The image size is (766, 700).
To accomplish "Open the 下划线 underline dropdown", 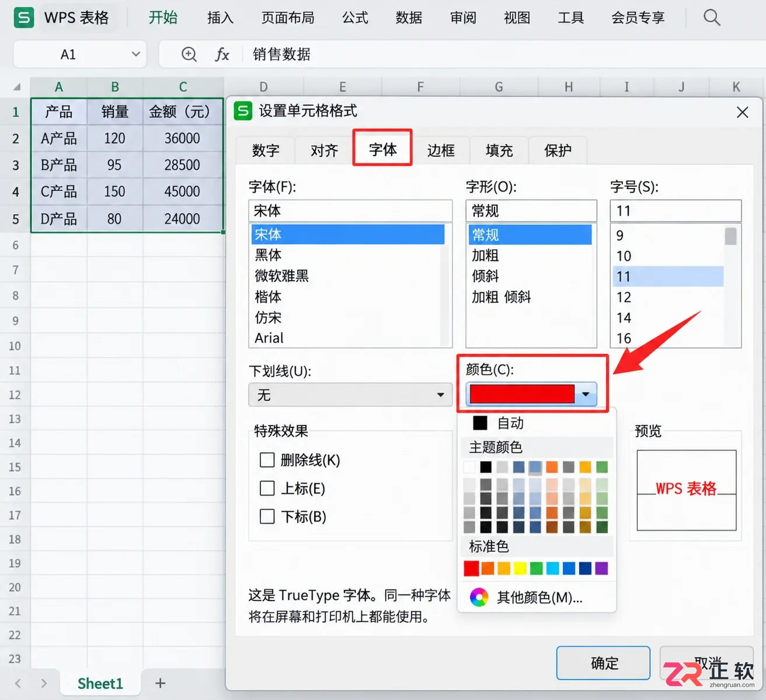I will [350, 395].
